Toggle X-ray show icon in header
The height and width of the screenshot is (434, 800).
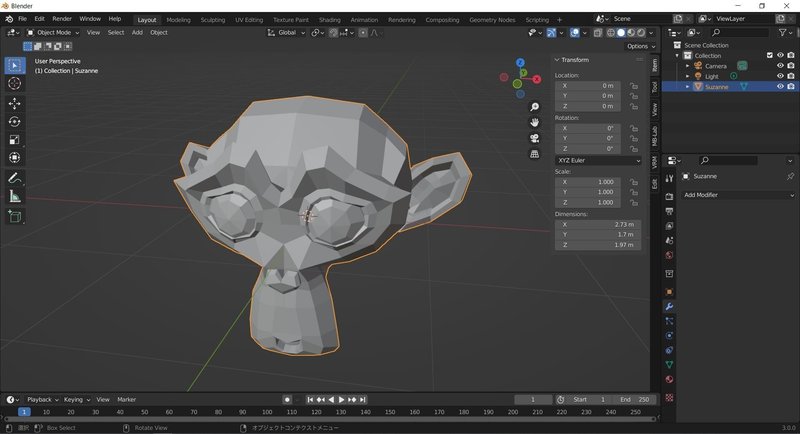point(597,33)
